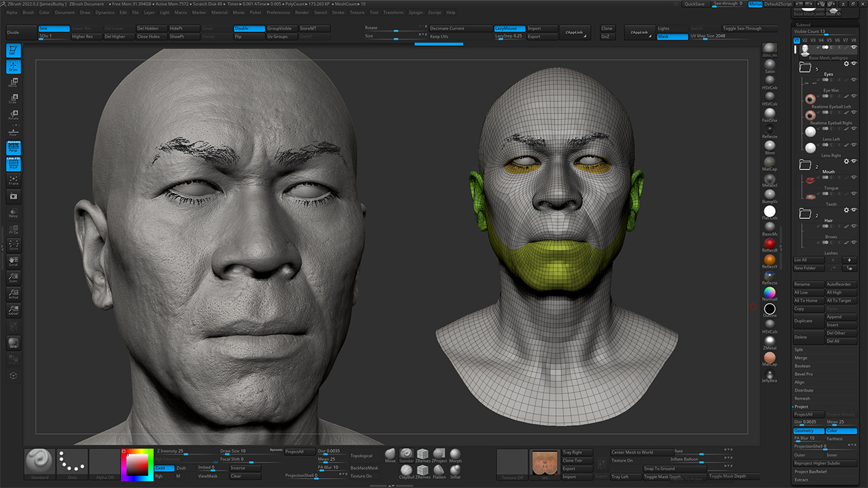This screenshot has height=488, width=868.
Task: Open the Preferences menu
Action: tap(278, 12)
